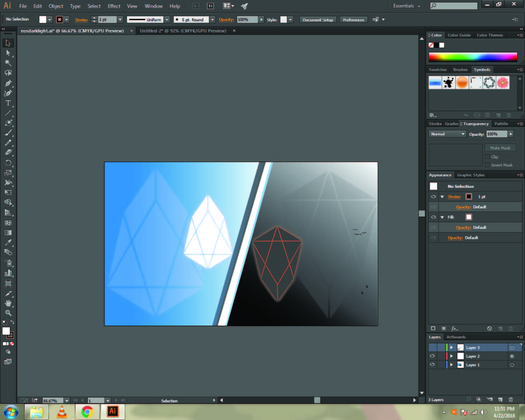Enable the Clip checkbox
This screenshot has height=420, width=525.
point(487,157)
